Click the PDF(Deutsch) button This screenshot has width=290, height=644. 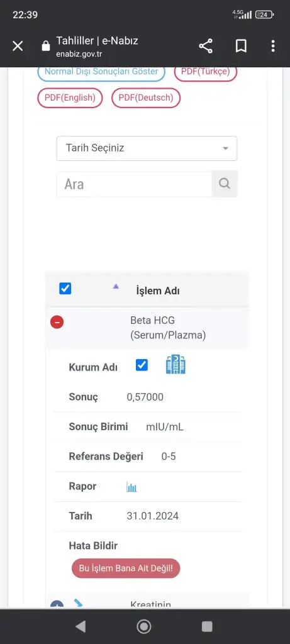click(x=146, y=98)
